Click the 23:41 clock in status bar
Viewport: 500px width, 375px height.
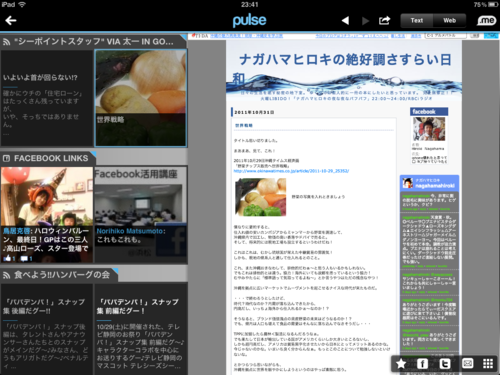(x=249, y=4)
